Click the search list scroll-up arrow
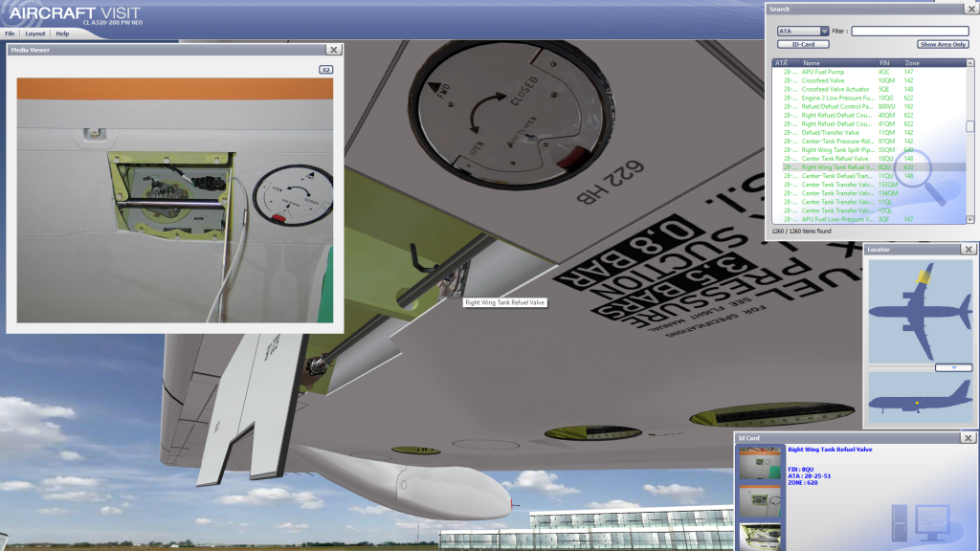This screenshot has height=551, width=980. (x=970, y=63)
